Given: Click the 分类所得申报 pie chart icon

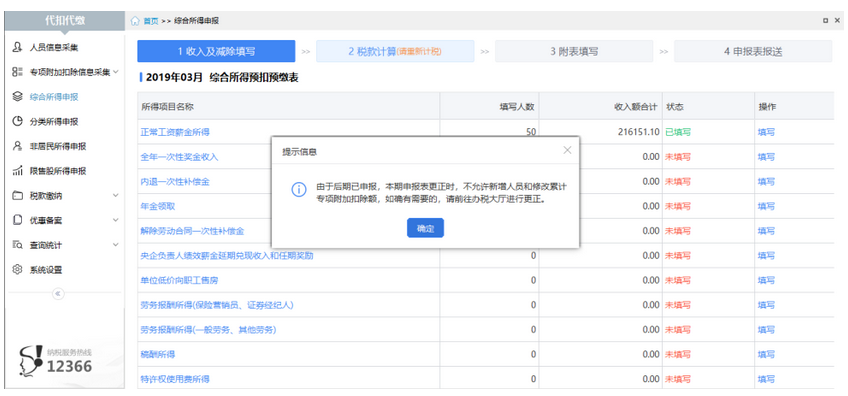Looking at the screenshot, I should click(x=17, y=121).
